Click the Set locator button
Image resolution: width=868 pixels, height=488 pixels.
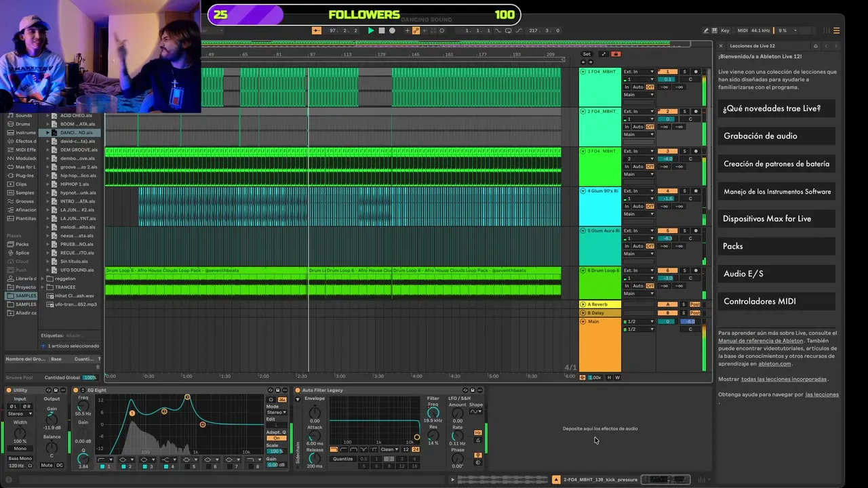[587, 54]
